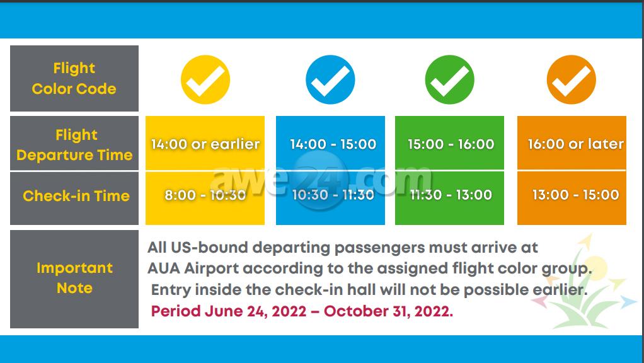The height and width of the screenshot is (363, 644).
Task: Click the colorful arrows logo graphic
Action: click(x=580, y=284)
